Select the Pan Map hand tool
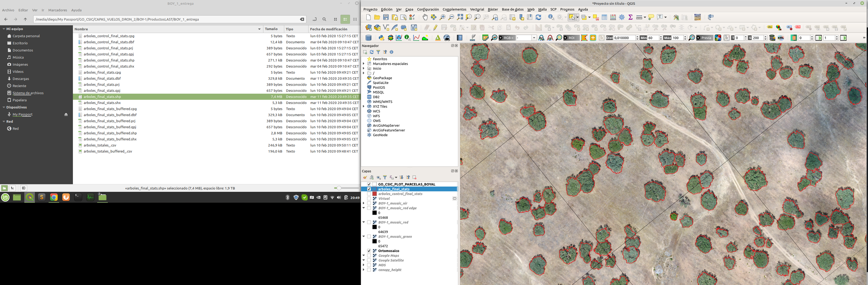868x285 pixels. coord(425,17)
